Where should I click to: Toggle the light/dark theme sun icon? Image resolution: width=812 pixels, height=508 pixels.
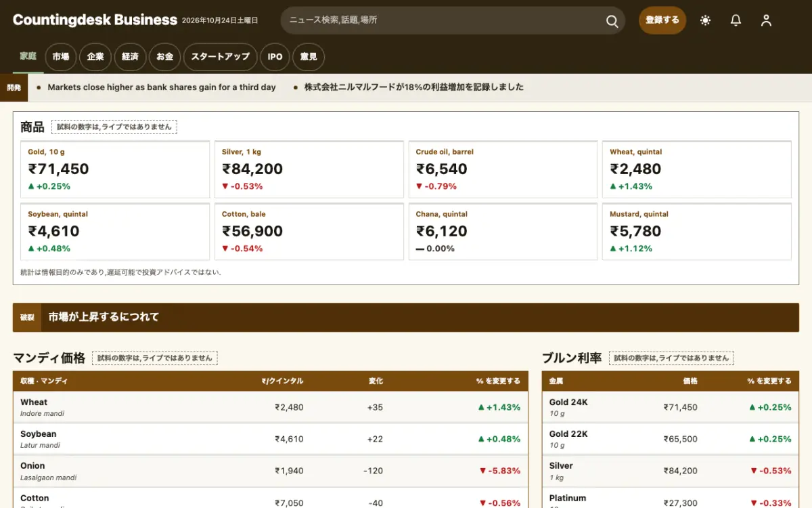[706, 20]
